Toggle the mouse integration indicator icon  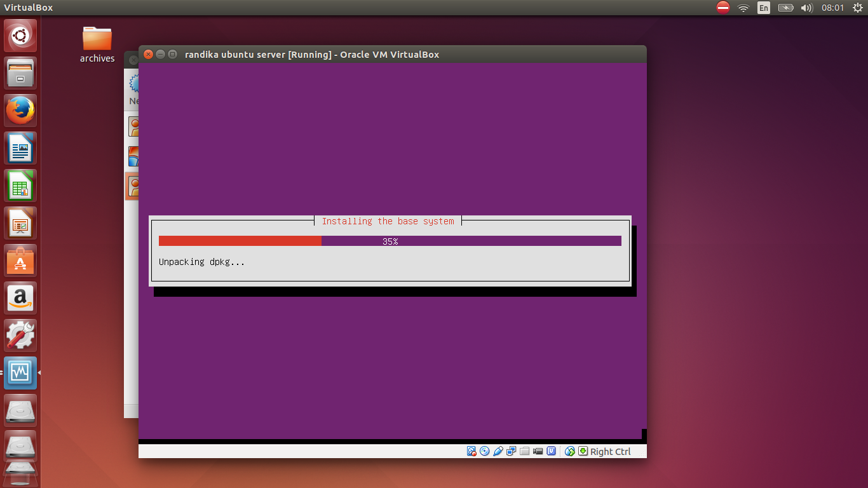[570, 451]
